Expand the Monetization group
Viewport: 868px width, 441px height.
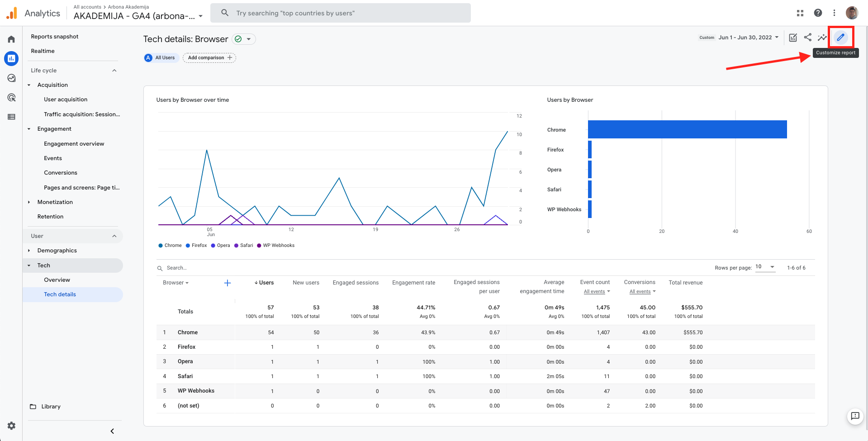point(29,202)
